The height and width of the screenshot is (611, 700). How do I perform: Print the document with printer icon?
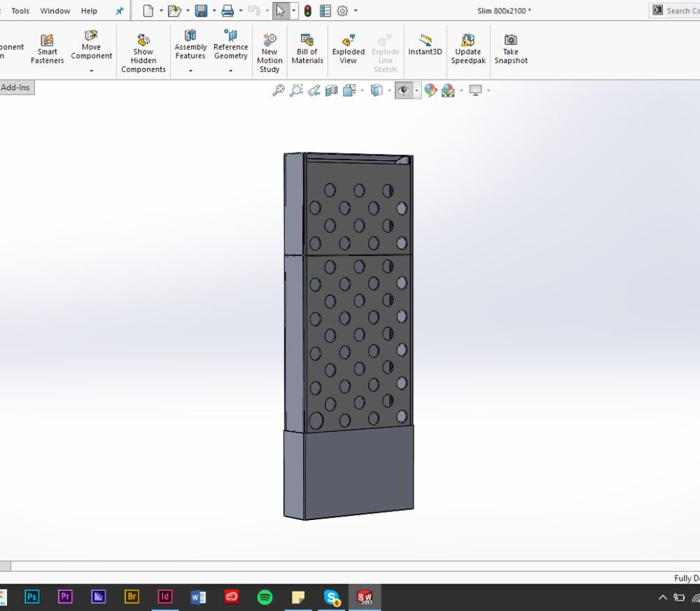pyautogui.click(x=227, y=10)
